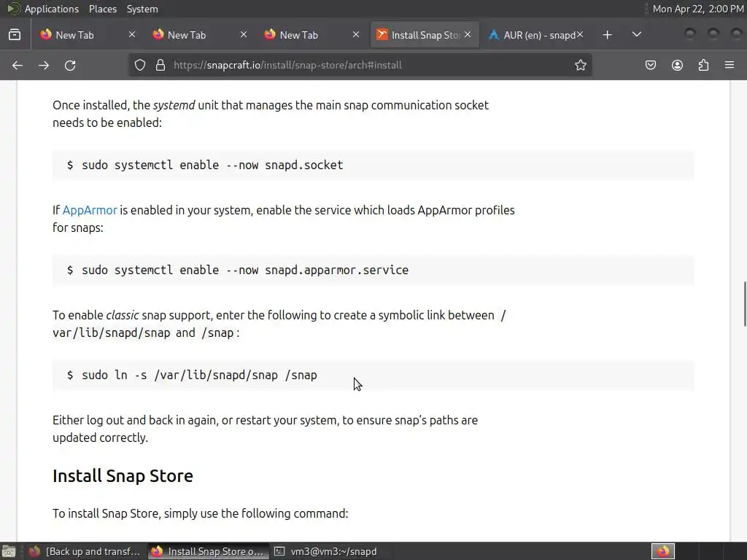Screen dimensions: 747x560
Task: Open the Back up and transf... taskbar window
Action: (85, 551)
